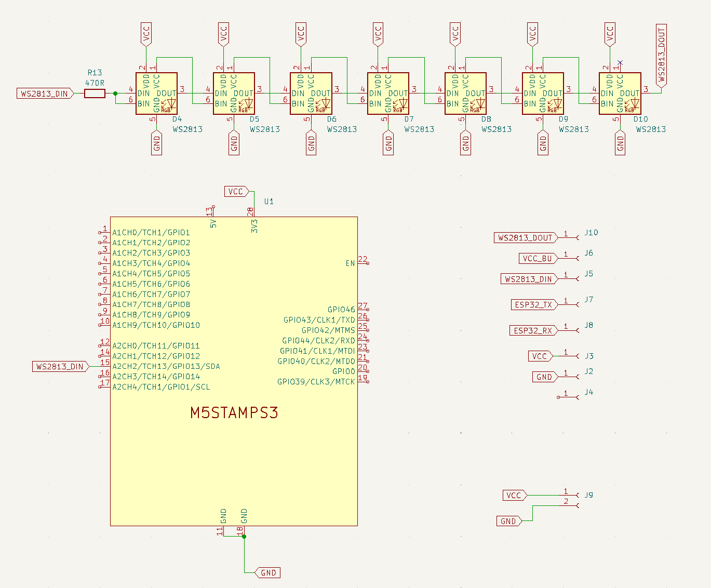Select the WS2813_DOUT label at connector J10
Image resolution: width=711 pixels, height=588 pixels.
[x=526, y=237]
